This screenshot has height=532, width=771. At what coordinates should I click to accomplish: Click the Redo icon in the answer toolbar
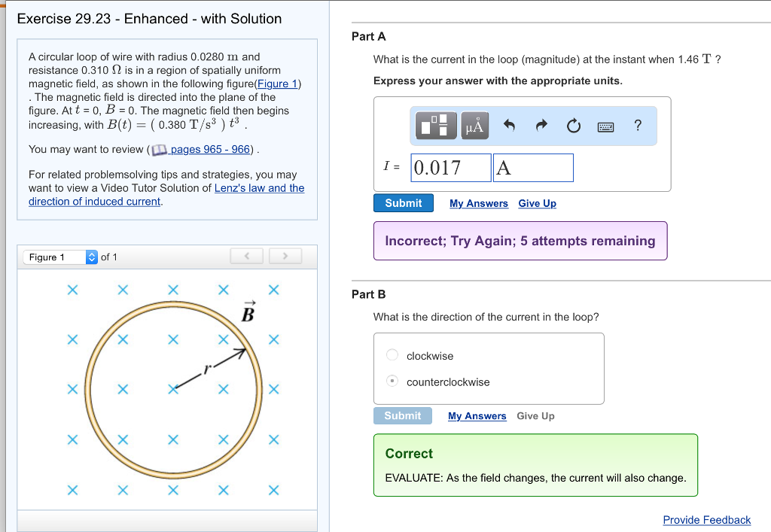click(x=542, y=126)
